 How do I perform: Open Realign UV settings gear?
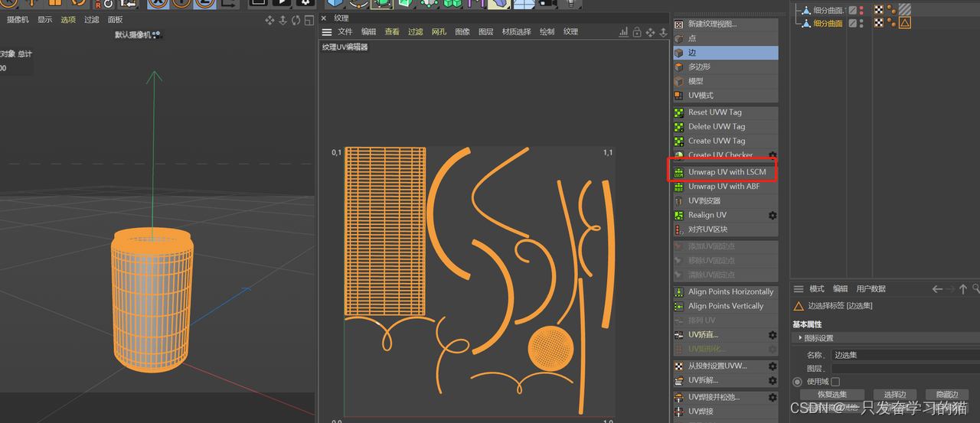click(773, 216)
